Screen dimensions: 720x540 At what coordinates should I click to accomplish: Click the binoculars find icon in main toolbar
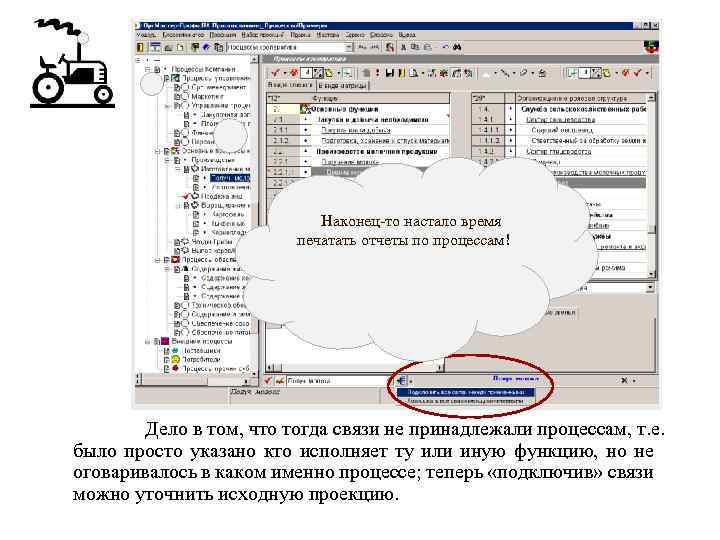(x=457, y=47)
